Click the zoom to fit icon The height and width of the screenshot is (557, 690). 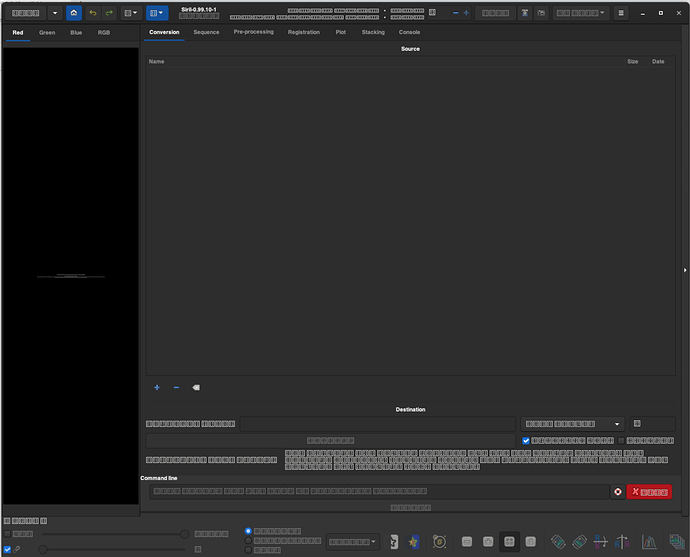point(509,542)
